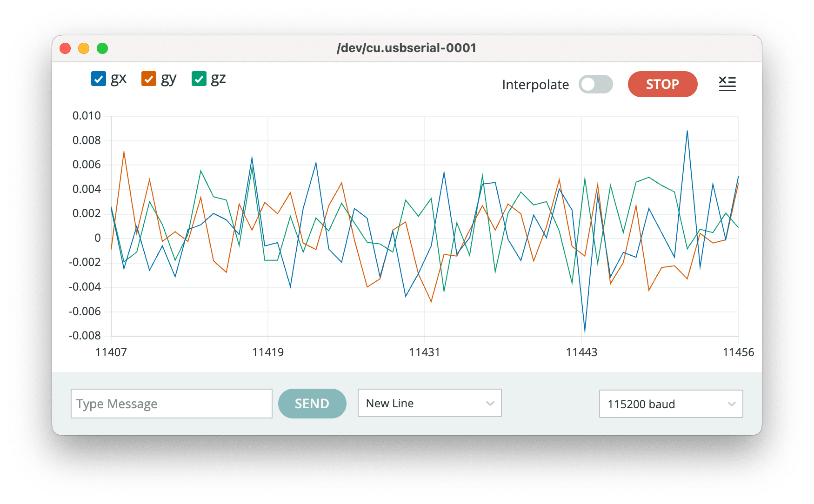Select the 11456 x-axis tick label
This screenshot has height=504, width=814.
click(738, 352)
